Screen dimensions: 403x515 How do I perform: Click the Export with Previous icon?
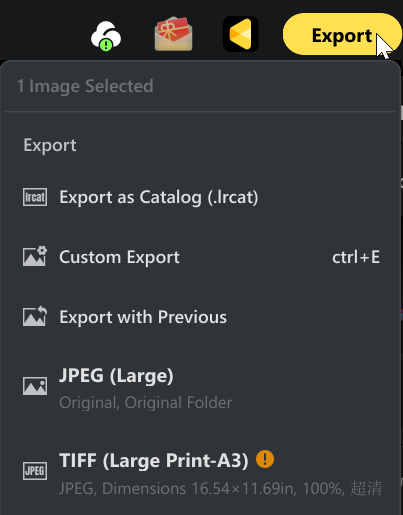[x=35, y=316]
